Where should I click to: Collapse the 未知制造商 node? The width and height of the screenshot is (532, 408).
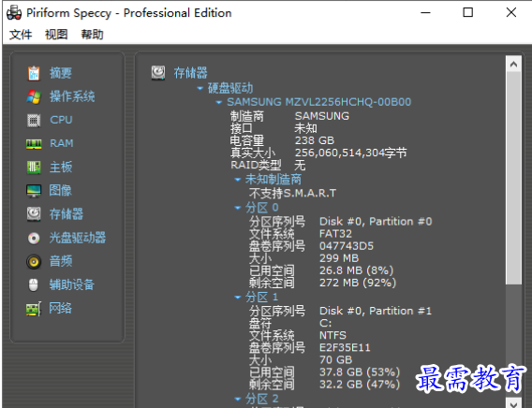click(238, 180)
